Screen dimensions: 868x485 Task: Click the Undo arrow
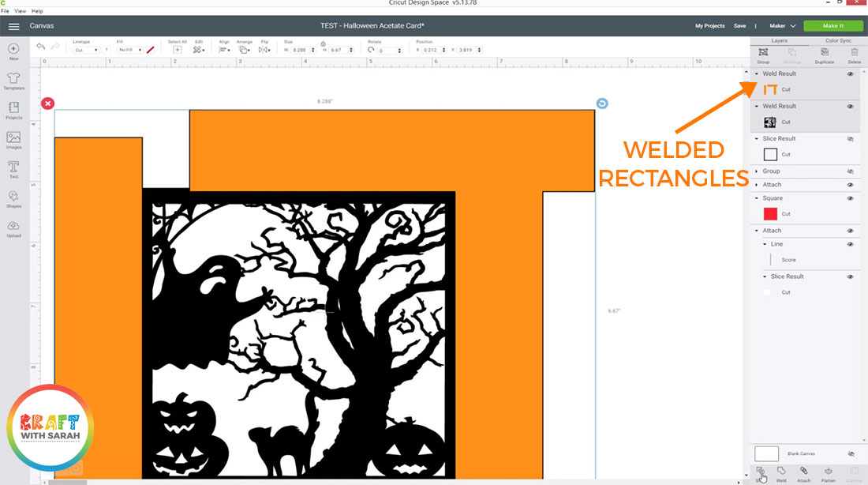tap(40, 47)
